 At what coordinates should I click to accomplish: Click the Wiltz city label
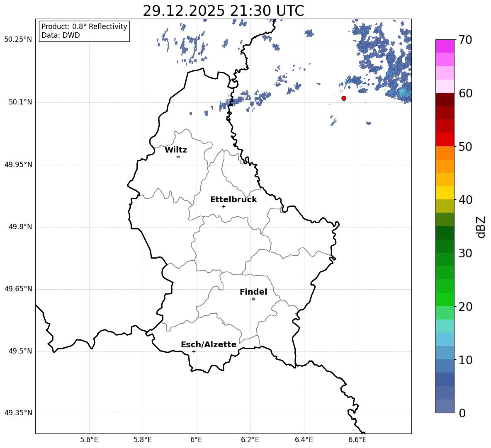click(x=176, y=150)
